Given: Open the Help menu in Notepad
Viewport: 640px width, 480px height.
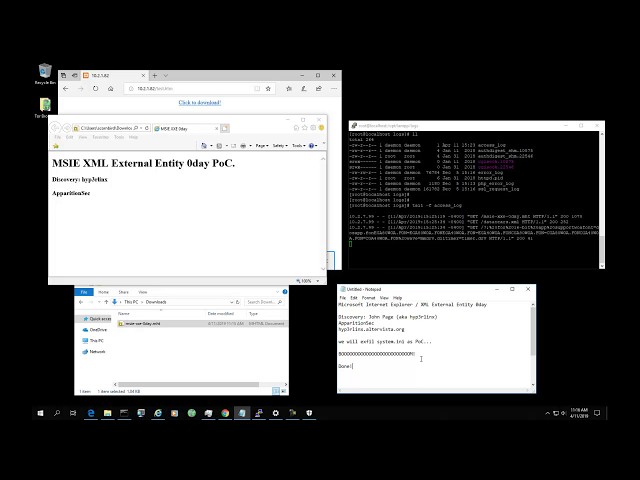Looking at the screenshot, I should (x=398, y=298).
